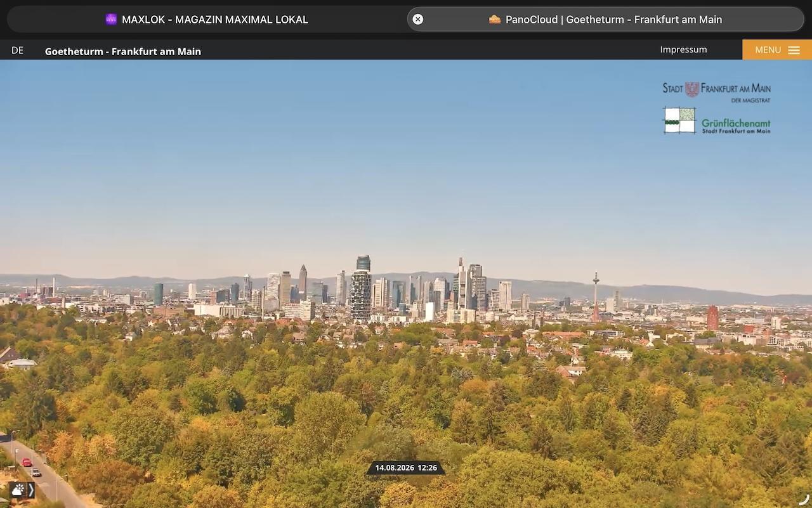Open the Grünflächenamt logo
The height and width of the screenshot is (508, 812).
pos(717,120)
